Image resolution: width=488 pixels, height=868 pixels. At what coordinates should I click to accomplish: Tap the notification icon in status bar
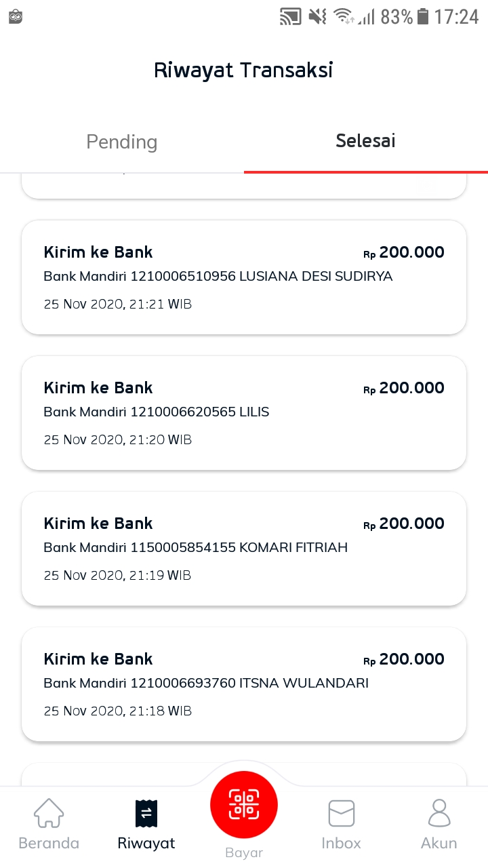coord(16,17)
